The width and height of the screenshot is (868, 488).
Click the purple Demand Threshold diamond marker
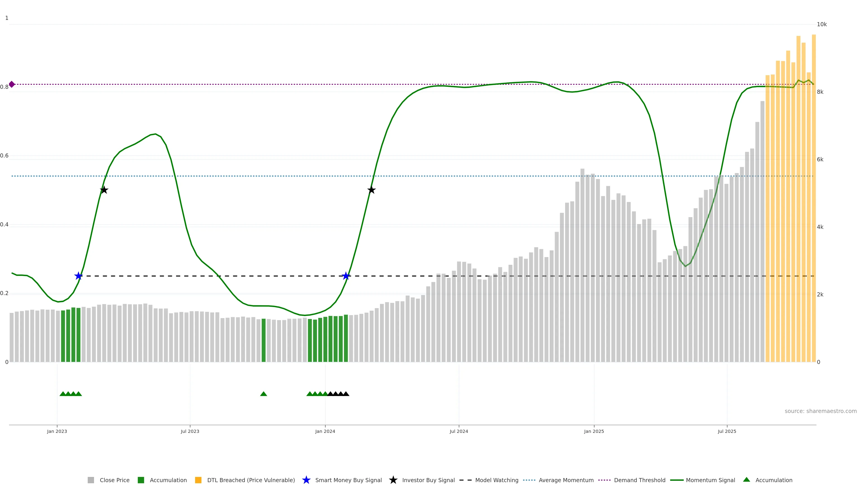tap(12, 84)
